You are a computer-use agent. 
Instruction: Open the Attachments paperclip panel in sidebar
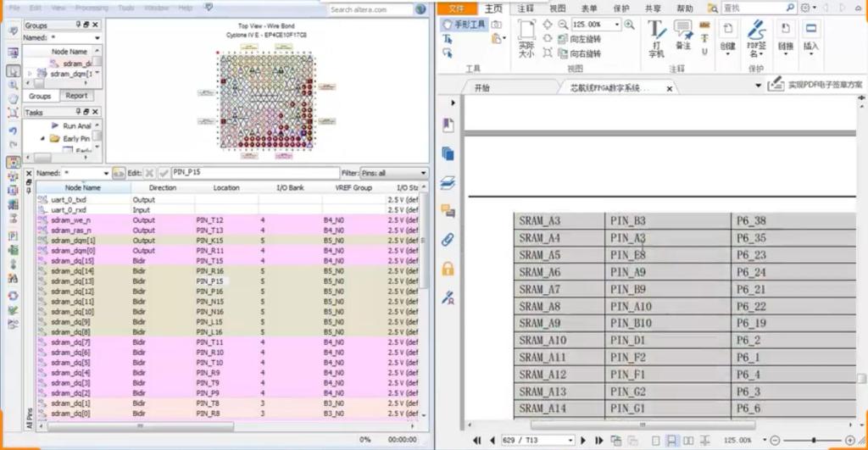(448, 240)
